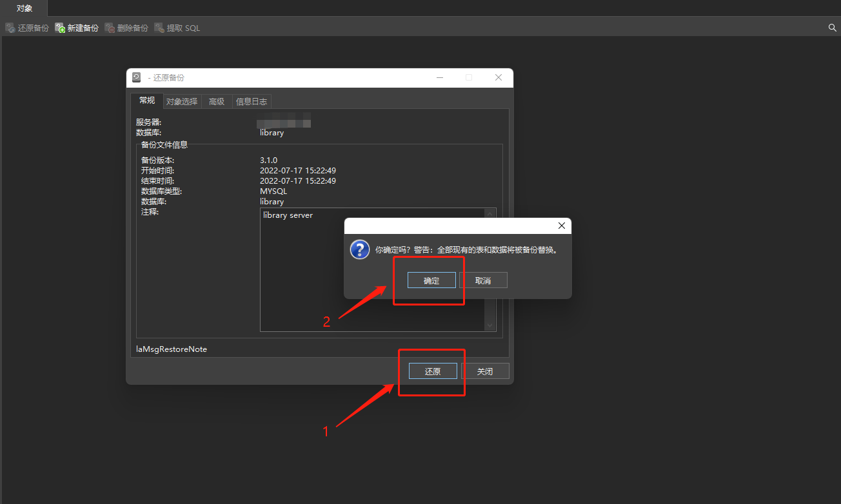The width and height of the screenshot is (841, 504).
Task: Confirm with the 确定 button
Action: click(x=431, y=280)
